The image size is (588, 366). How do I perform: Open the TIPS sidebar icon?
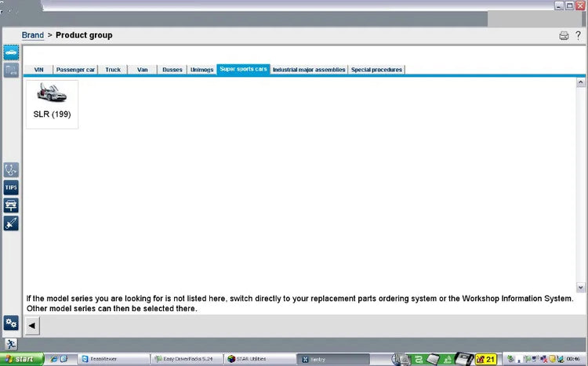tap(11, 187)
